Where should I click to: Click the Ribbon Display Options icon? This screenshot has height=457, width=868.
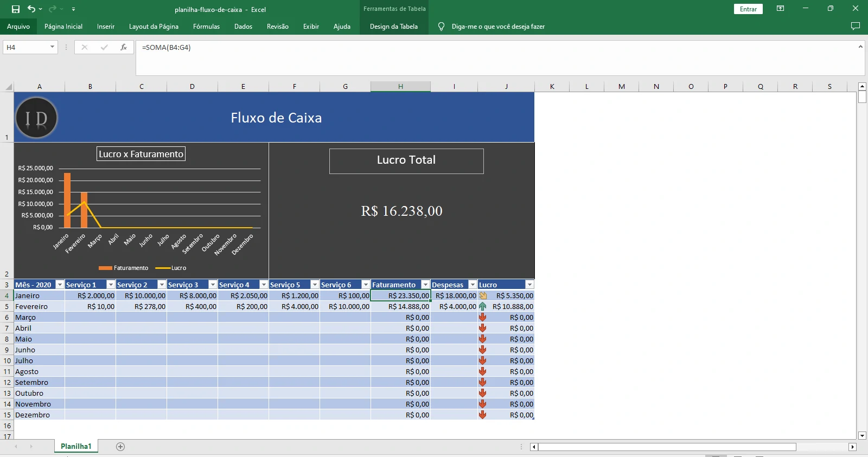780,9
